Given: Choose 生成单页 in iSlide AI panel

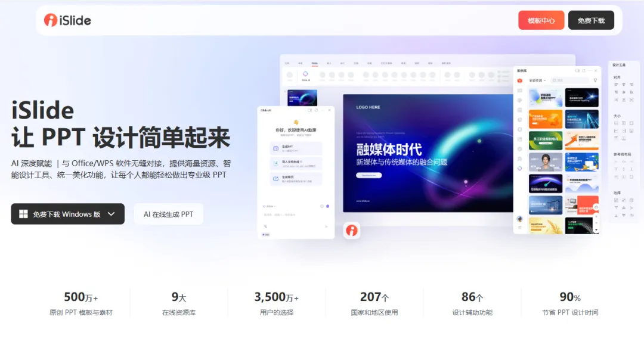Looking at the screenshot, I should [296, 179].
